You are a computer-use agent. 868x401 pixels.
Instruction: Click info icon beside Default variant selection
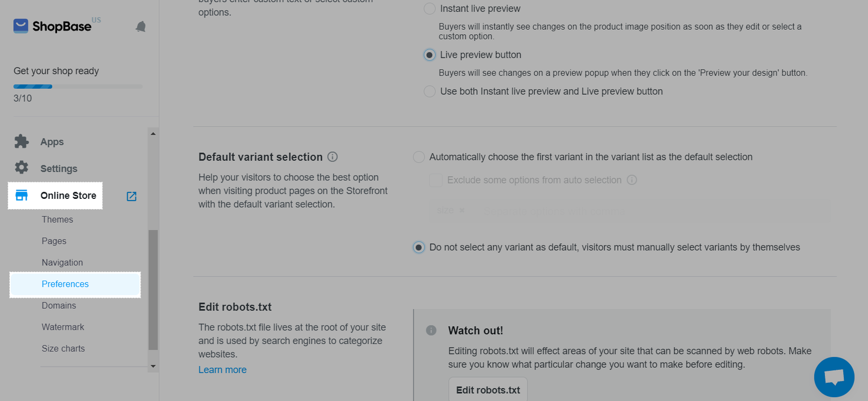(333, 157)
